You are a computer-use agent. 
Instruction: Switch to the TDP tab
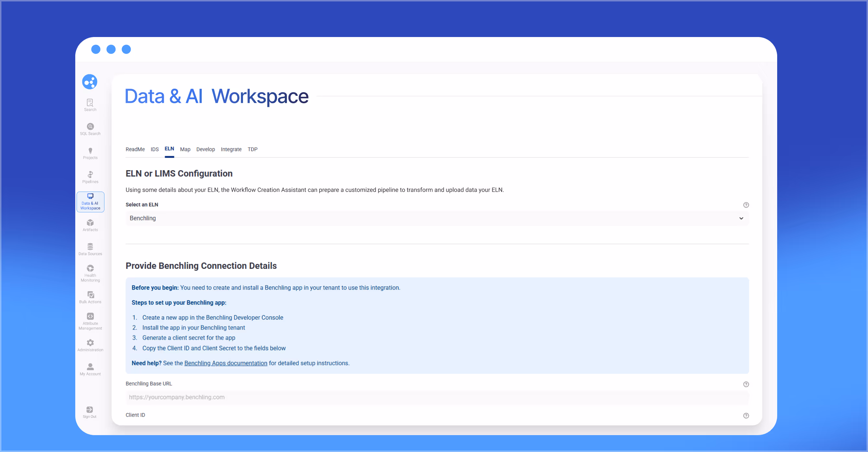click(x=252, y=149)
